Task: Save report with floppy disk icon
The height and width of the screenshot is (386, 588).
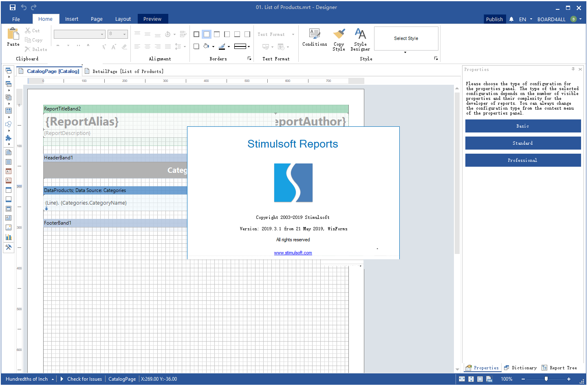Action: pyautogui.click(x=13, y=7)
